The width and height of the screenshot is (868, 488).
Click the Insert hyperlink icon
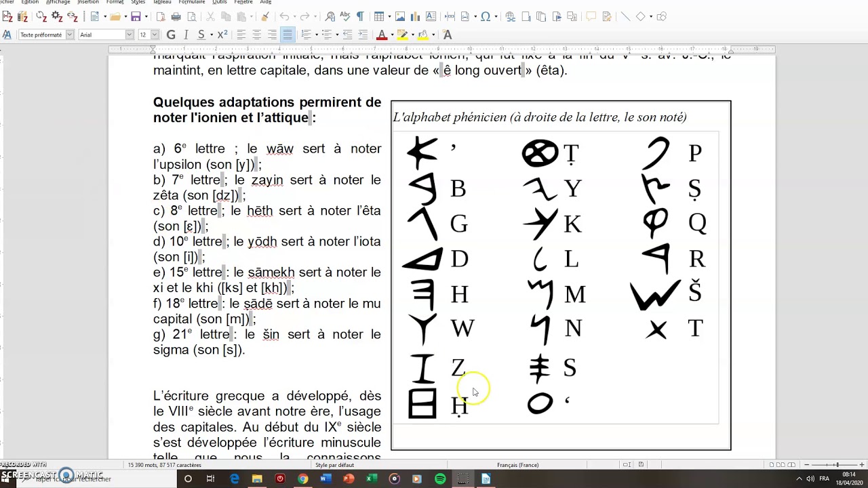510,16
